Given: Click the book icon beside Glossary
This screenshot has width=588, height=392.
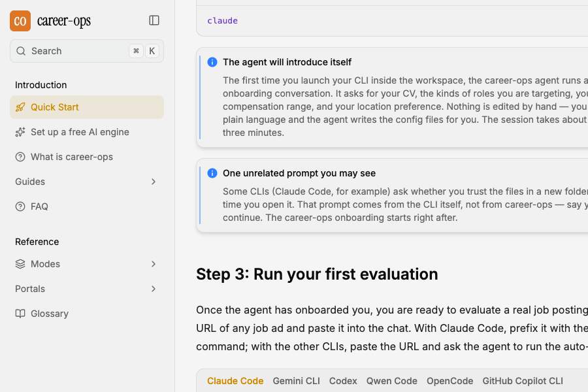Looking at the screenshot, I should pos(20,314).
